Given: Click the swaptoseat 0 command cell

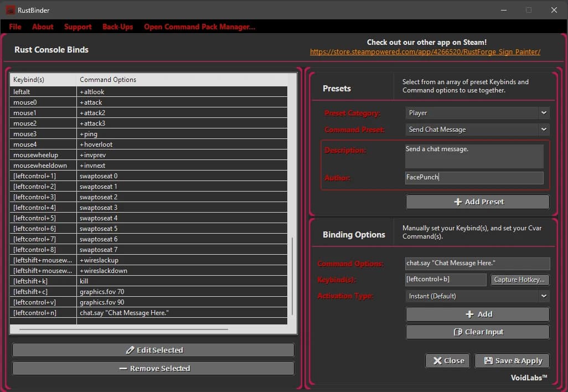Looking at the screenshot, I should click(182, 176).
